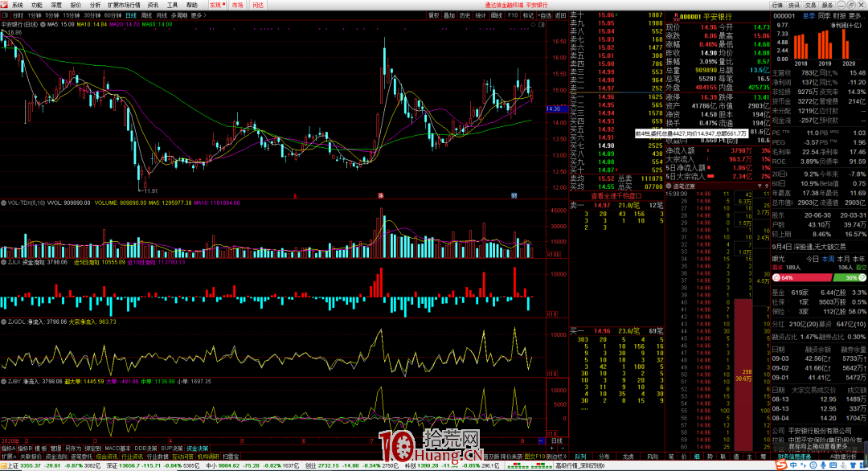Click the settings icon beside ZJLX 资金流向
Screen dimensions: 868x471
[x=3, y=262]
